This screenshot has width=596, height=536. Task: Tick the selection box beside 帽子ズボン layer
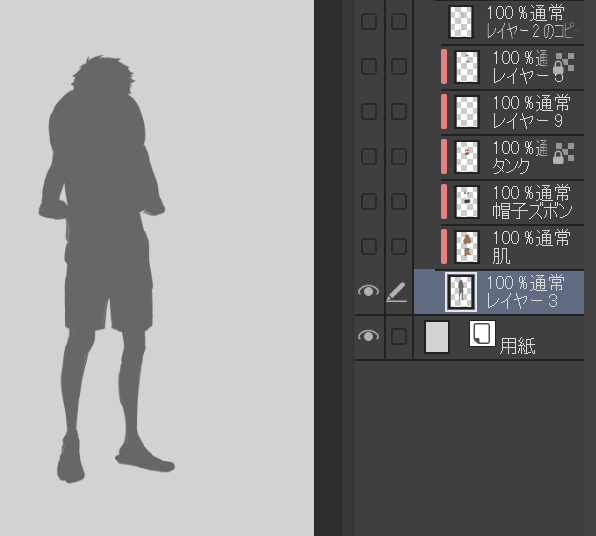(399, 201)
